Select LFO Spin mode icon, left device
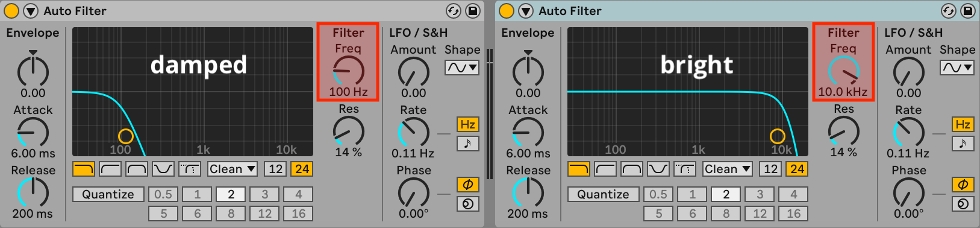Screen dimensions: 980x228 click(x=468, y=204)
